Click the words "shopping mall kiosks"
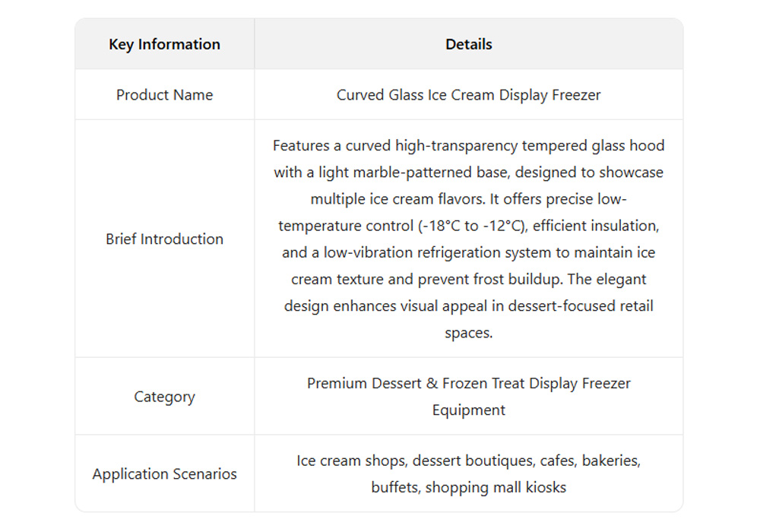Image resolution: width=760 pixels, height=532 pixels. point(496,488)
